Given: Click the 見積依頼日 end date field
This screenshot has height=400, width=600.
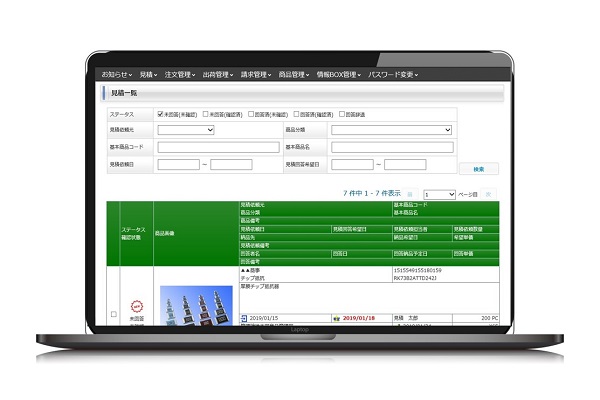Looking at the screenshot, I should pyautogui.click(x=231, y=165).
